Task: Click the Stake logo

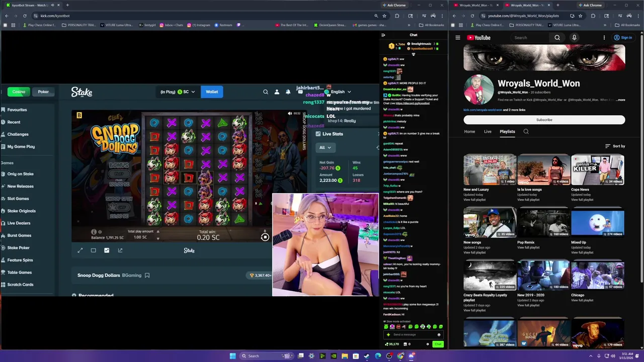Action: (x=82, y=92)
